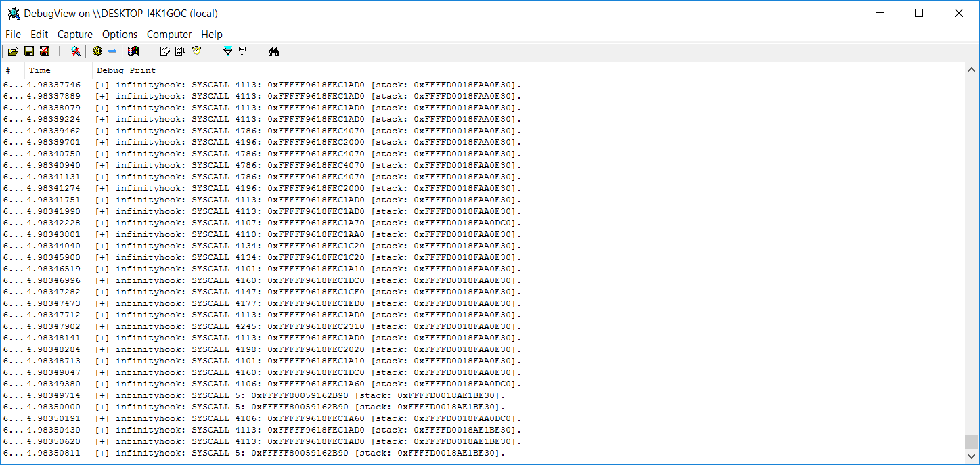This screenshot has height=465, width=980.
Task: Select the row timed 4.98348141
Action: (483, 338)
